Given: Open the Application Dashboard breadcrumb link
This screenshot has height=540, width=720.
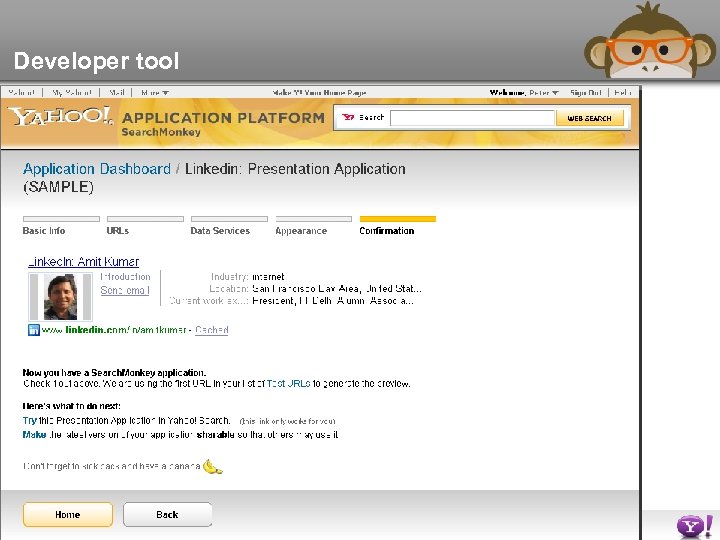Looking at the screenshot, I should click(97, 169).
